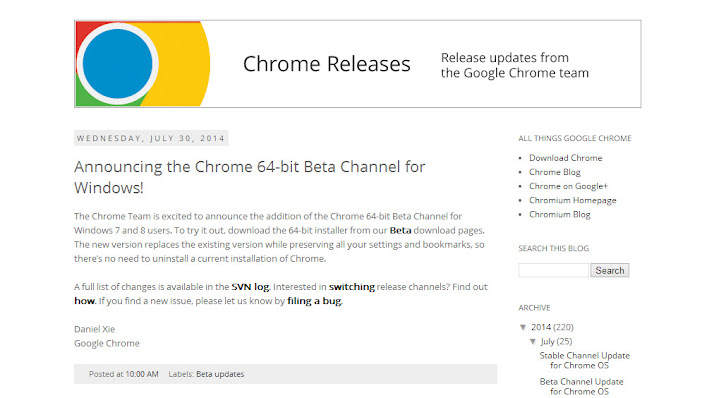
Task: Click the Beta updates label link
Action: click(220, 374)
